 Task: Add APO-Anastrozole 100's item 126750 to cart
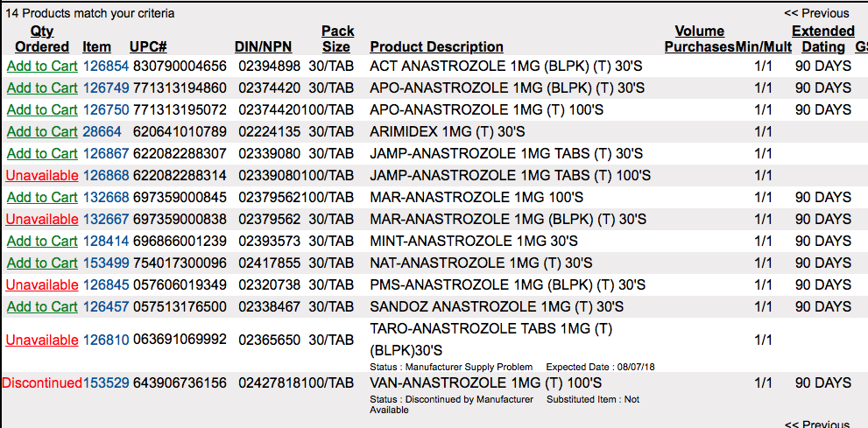pos(42,109)
